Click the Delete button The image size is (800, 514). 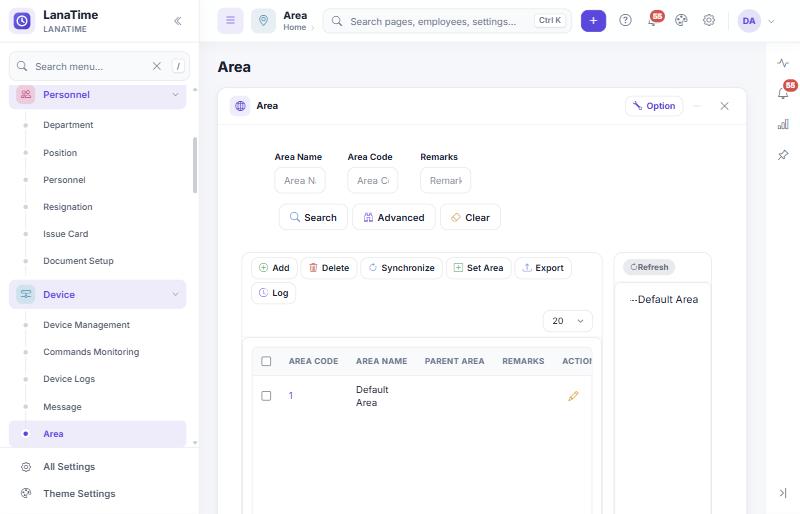tap(329, 268)
